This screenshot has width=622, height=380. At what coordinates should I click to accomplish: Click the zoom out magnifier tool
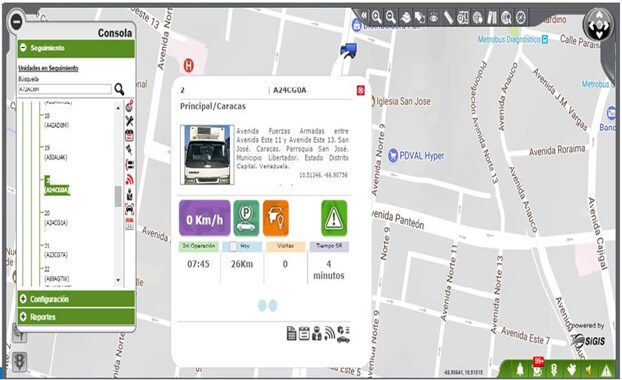click(391, 17)
